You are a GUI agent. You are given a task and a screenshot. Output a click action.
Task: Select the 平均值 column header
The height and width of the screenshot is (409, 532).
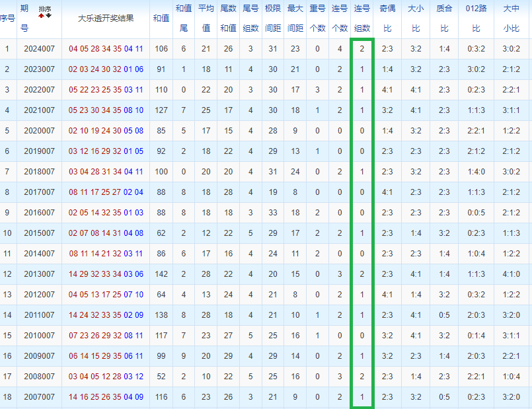click(206, 19)
